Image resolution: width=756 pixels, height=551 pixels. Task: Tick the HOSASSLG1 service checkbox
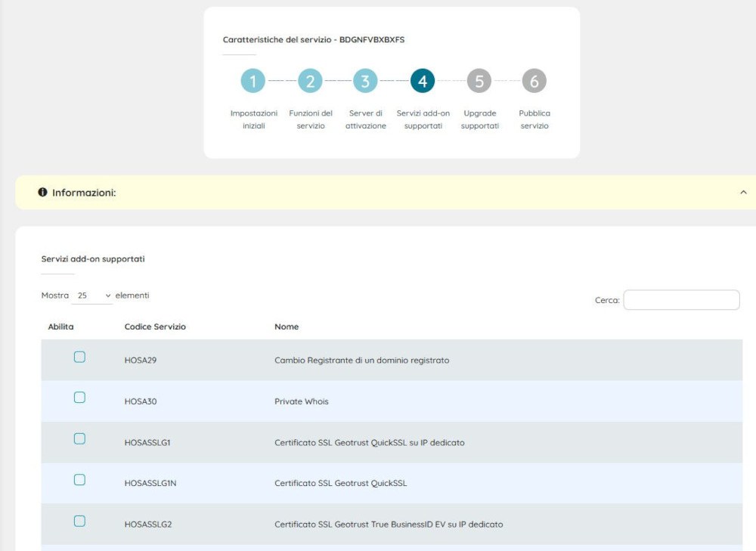point(79,439)
